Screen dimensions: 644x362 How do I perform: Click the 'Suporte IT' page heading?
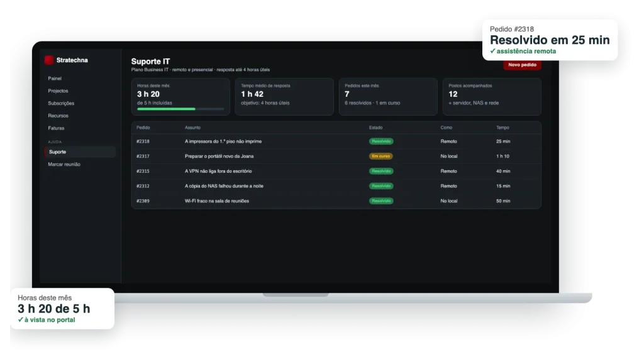point(150,62)
